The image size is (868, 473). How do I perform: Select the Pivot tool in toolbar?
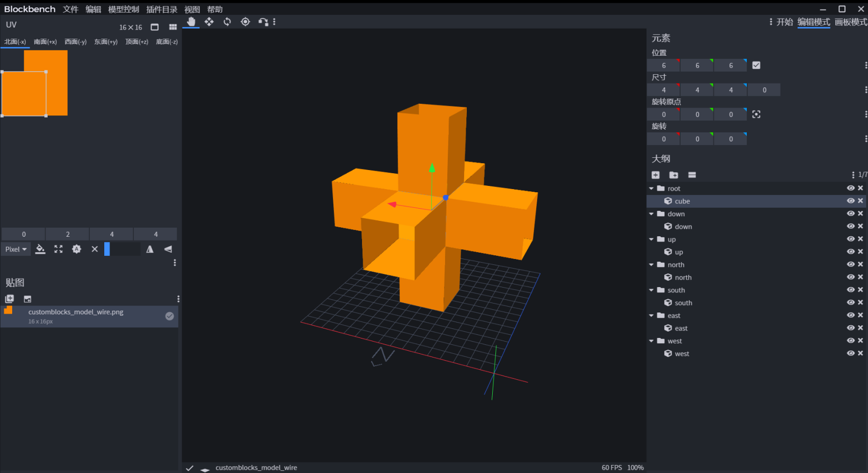[x=245, y=22]
